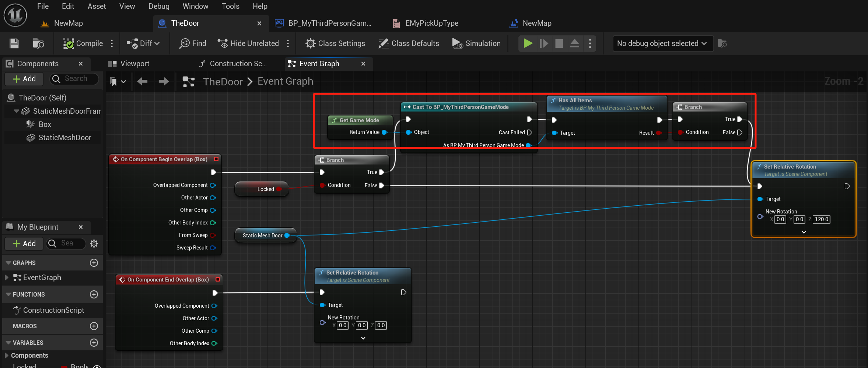Screen dimensions: 868x368
Task: Navigate forward in graph history
Action: [164, 81]
